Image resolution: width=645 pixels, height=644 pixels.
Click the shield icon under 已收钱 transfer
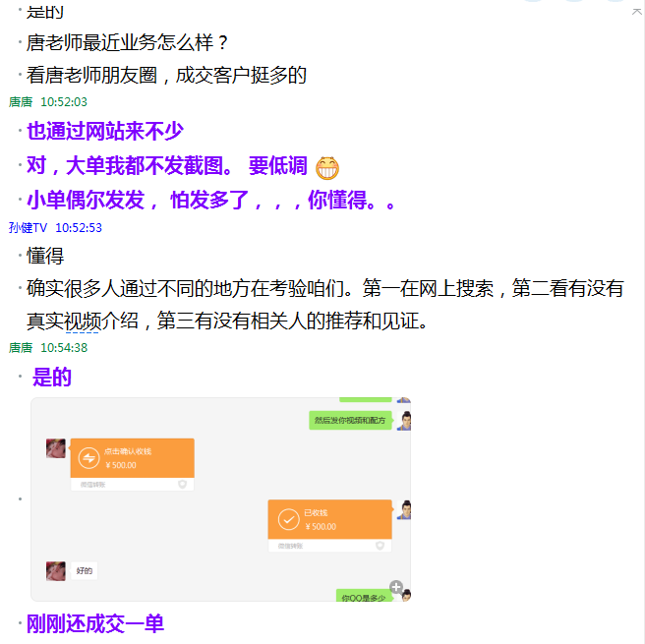[x=380, y=546]
